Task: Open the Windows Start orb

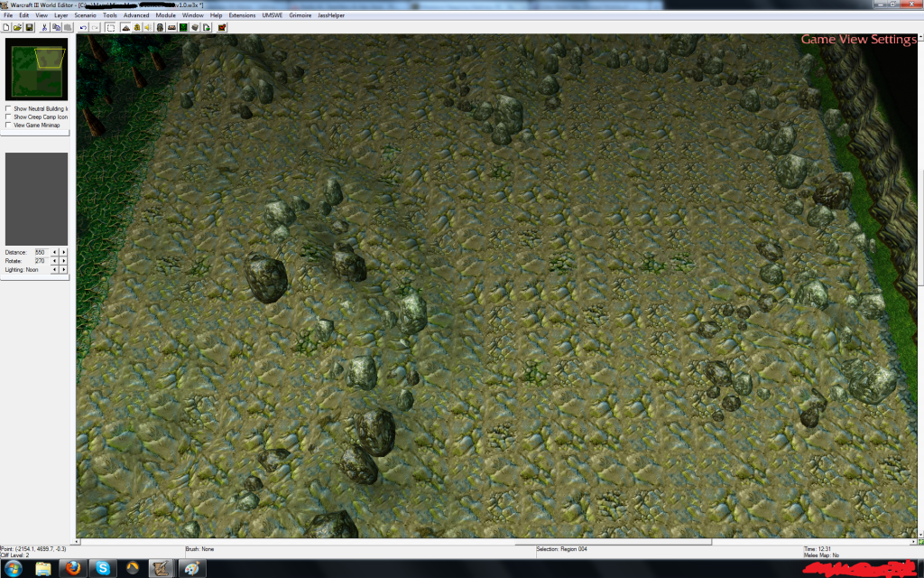Action: (x=13, y=569)
